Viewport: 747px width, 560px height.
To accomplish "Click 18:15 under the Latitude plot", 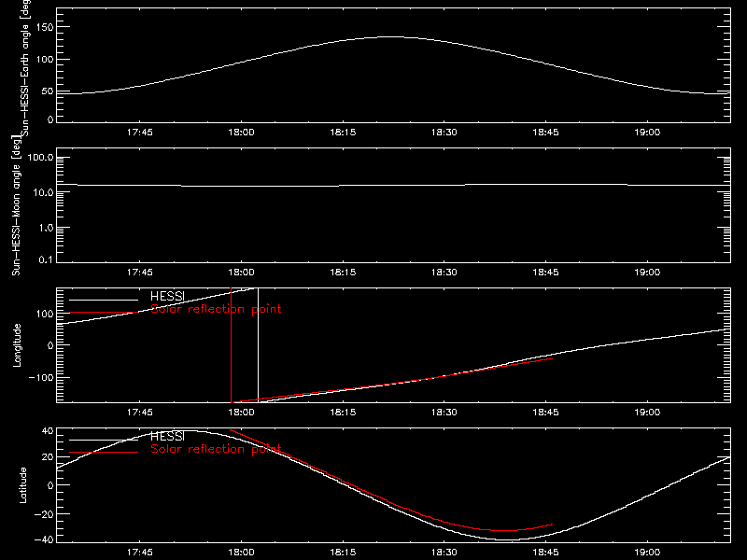I will pos(343,553).
